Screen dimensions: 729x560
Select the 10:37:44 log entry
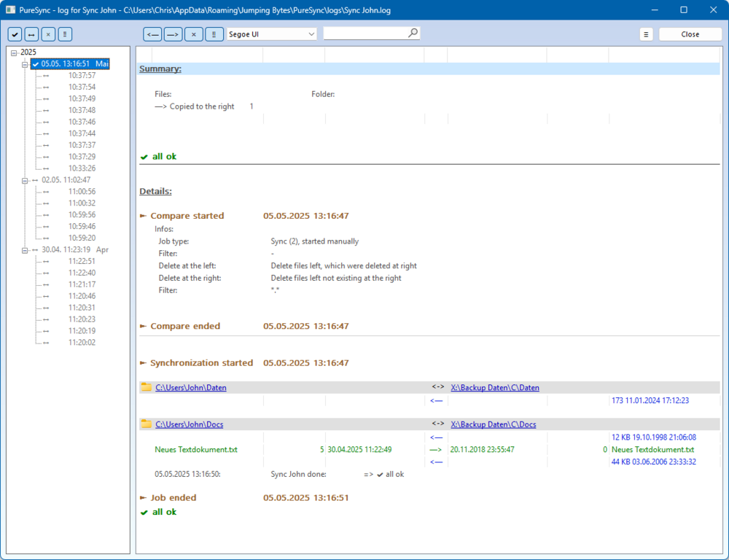tap(82, 133)
